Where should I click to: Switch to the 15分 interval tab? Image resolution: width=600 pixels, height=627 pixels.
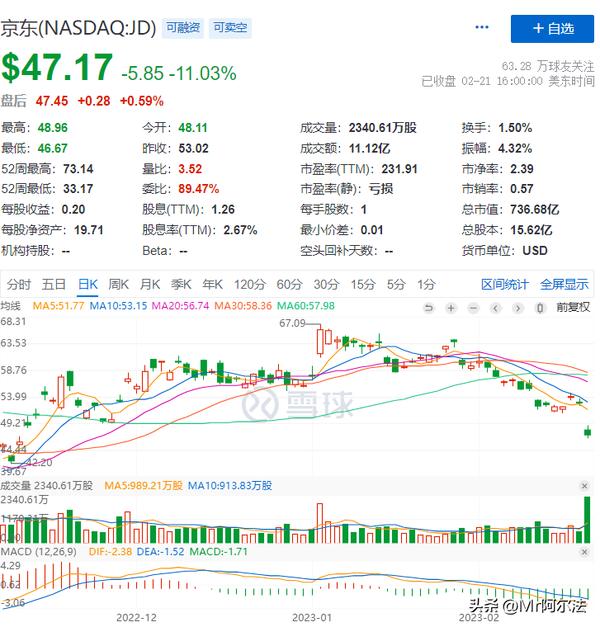(x=363, y=284)
